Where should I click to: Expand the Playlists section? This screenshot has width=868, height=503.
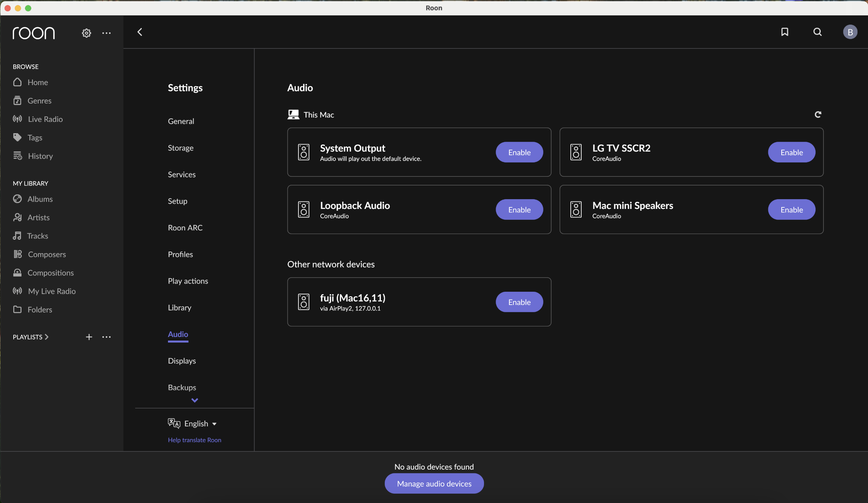click(x=31, y=337)
